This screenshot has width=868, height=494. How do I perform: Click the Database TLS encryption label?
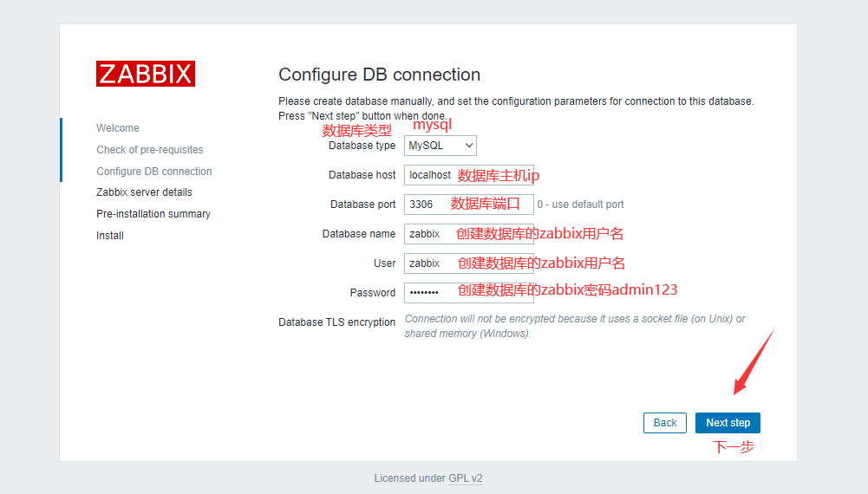click(x=336, y=322)
